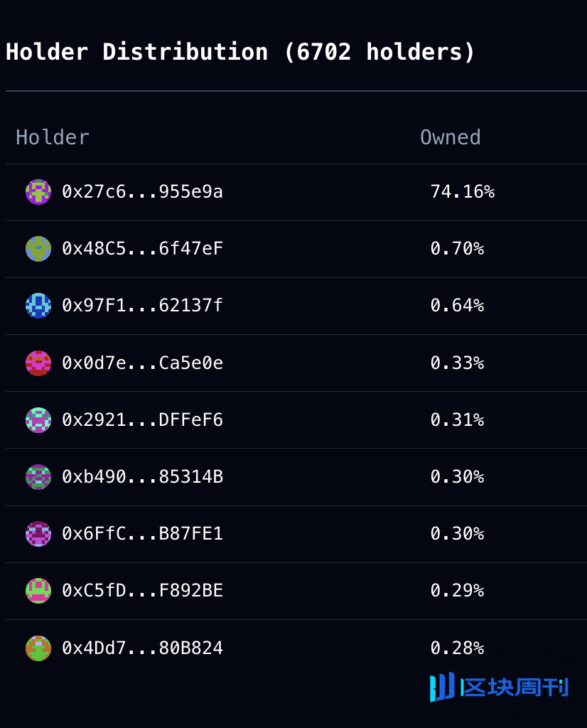Viewport: 587px width, 728px height.
Task: Click the orange-green avatar of 0x4Dd7...80B824
Action: pos(38,648)
